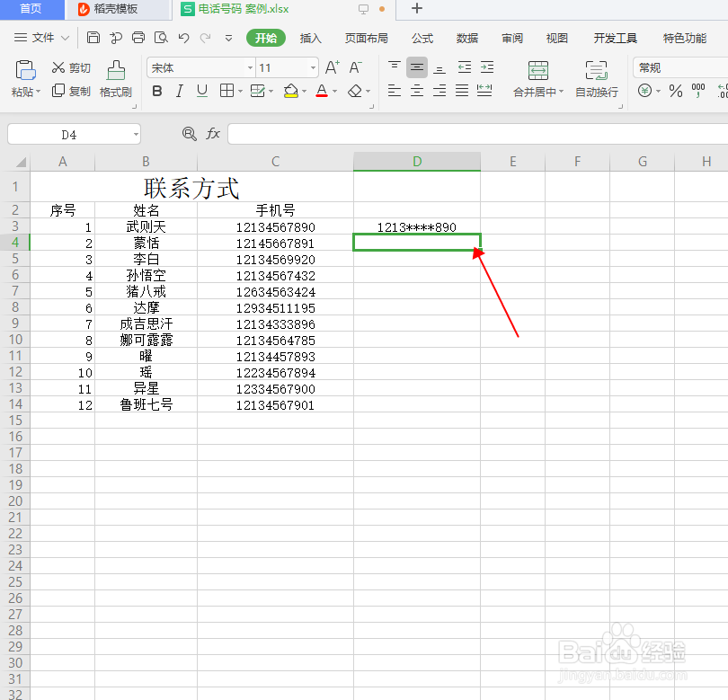Switch to the 视图 tab
Screen dimensions: 728x700
point(556,38)
